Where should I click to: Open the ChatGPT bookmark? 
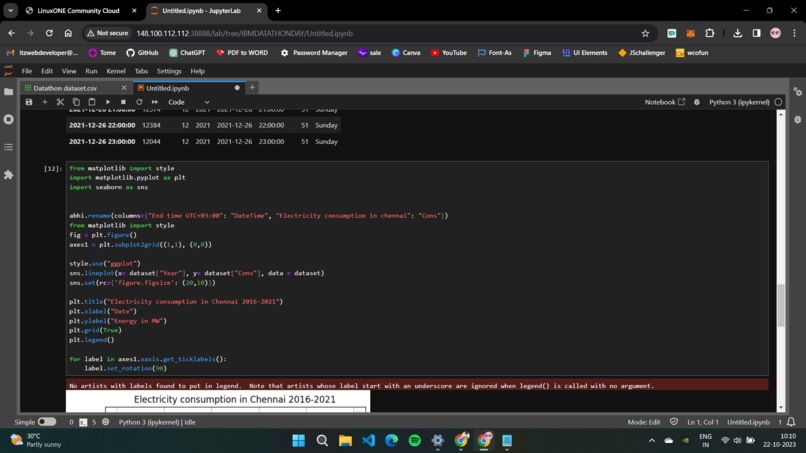click(188, 52)
